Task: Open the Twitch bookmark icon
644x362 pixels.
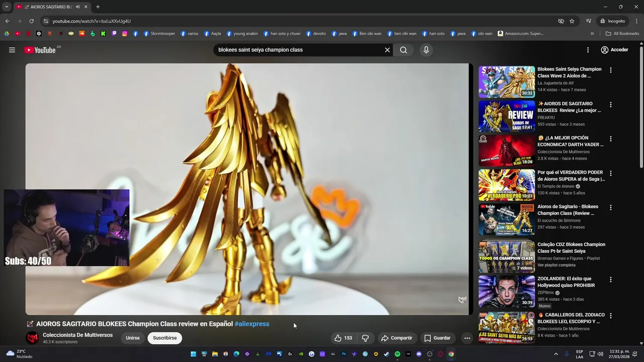Action: coord(114,34)
